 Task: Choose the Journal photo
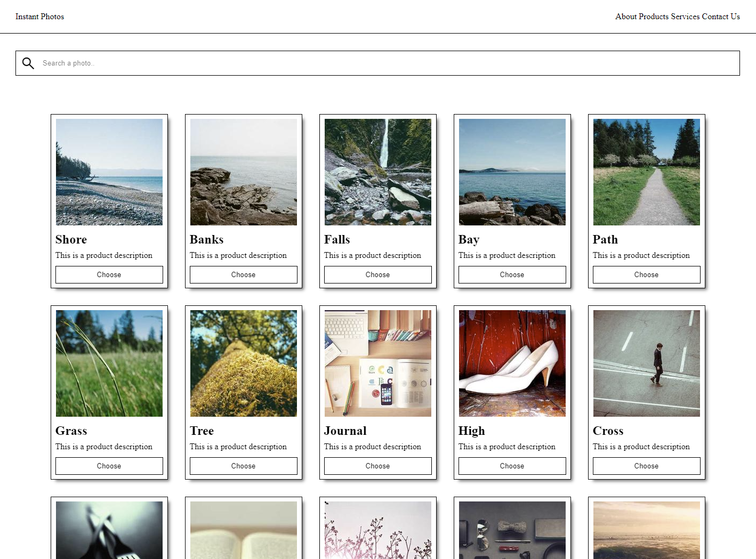pyautogui.click(x=377, y=466)
